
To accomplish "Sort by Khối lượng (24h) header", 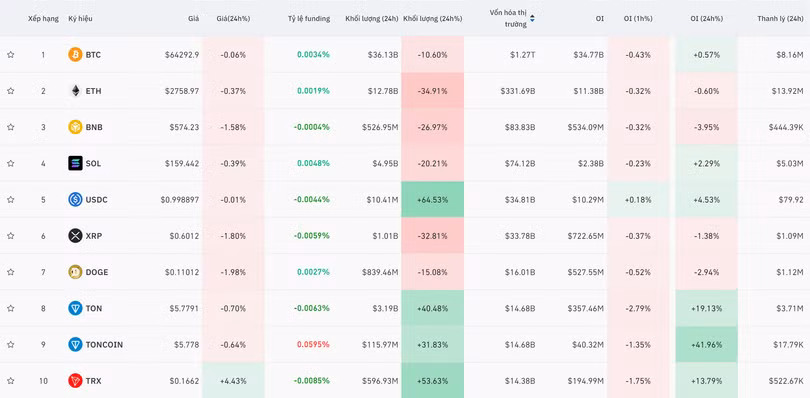I will [372, 19].
